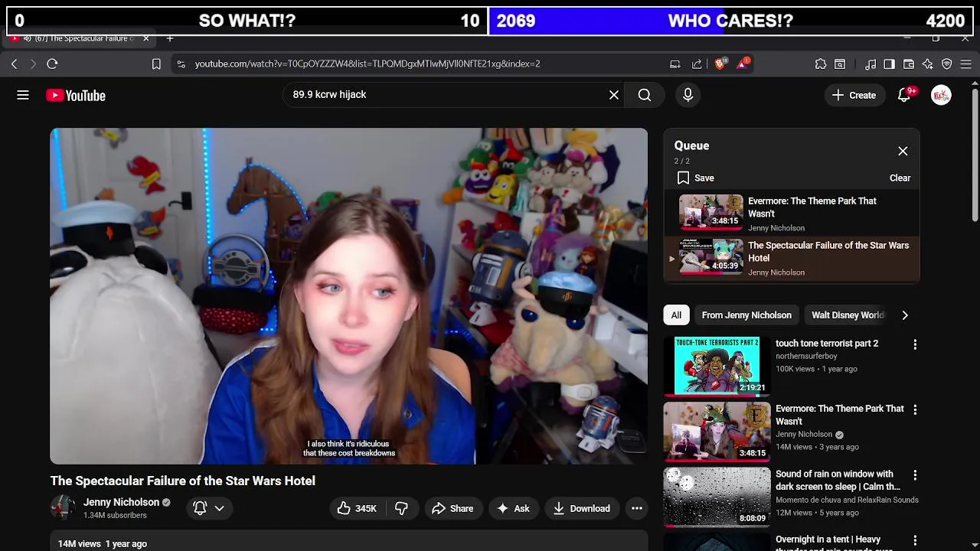Open a new browser tab
The height and width of the screenshot is (551, 980).
click(170, 38)
